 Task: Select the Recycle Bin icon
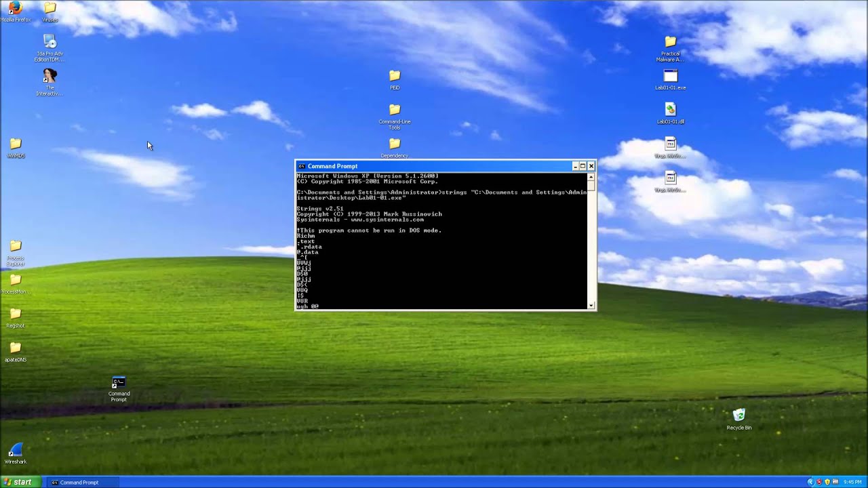pos(739,420)
